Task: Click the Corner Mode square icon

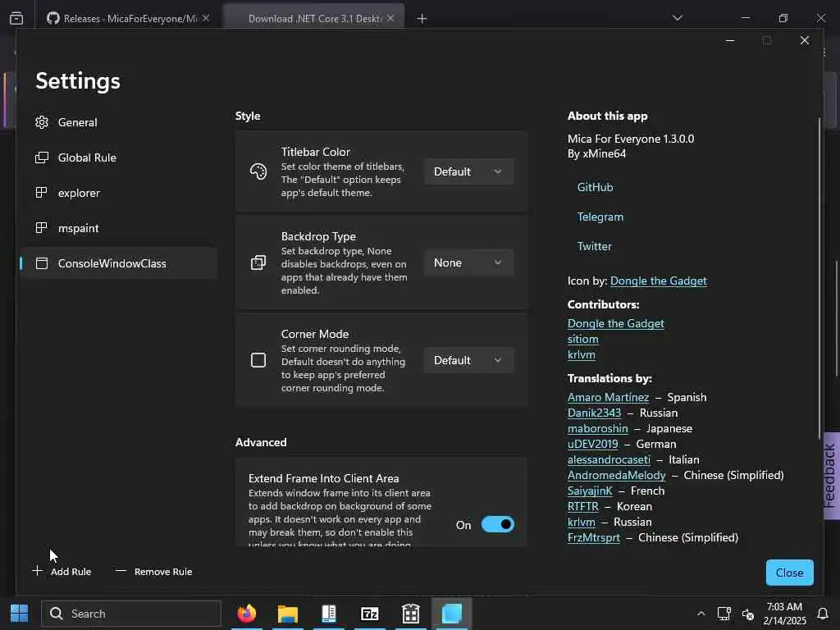Action: tap(258, 360)
